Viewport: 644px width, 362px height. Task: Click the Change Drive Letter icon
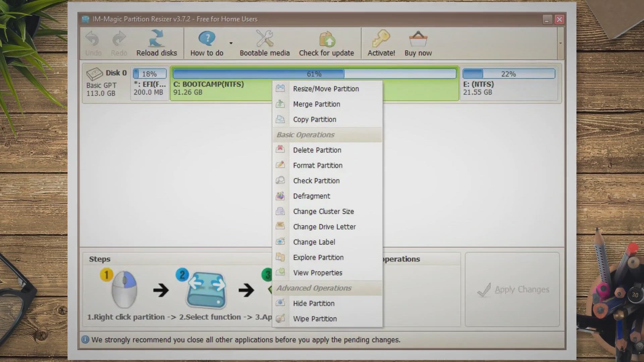coord(280,226)
